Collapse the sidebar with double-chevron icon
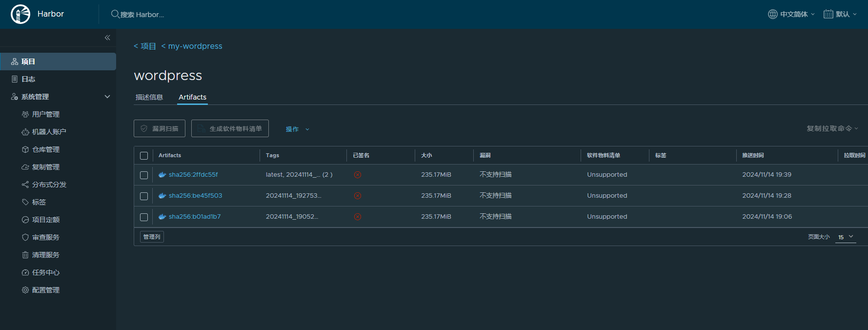This screenshot has height=330, width=868. (107, 38)
